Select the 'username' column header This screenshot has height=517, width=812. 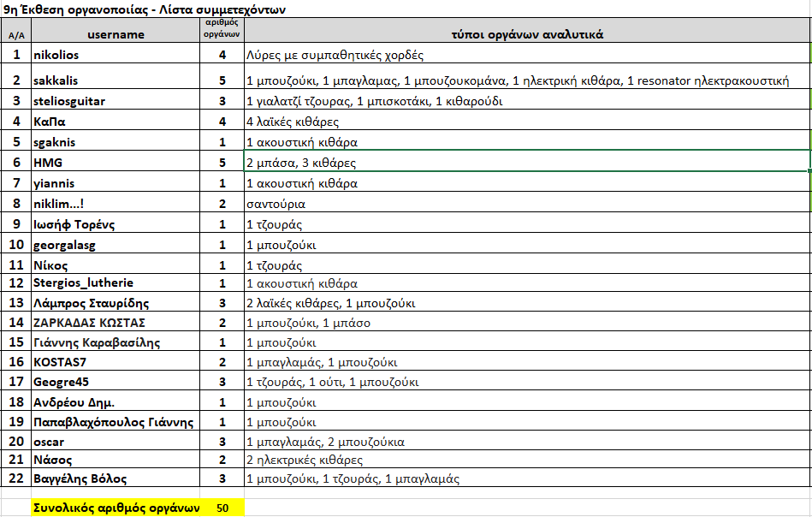click(116, 35)
